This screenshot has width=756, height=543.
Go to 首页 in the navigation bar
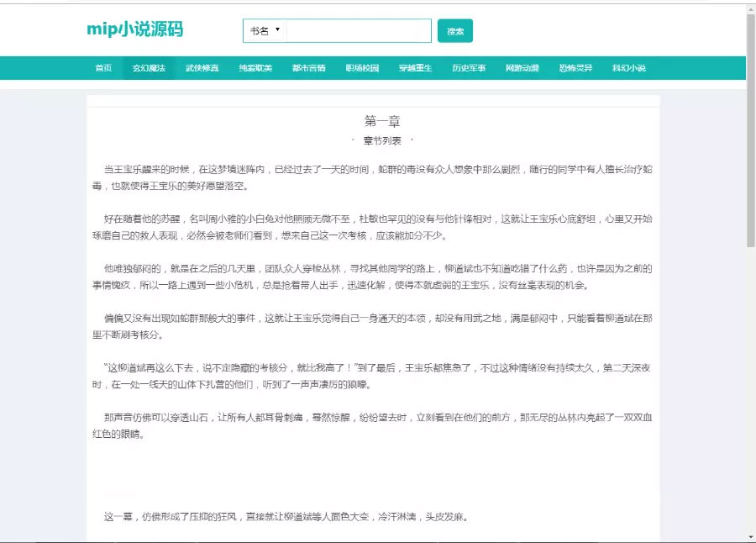tap(103, 68)
